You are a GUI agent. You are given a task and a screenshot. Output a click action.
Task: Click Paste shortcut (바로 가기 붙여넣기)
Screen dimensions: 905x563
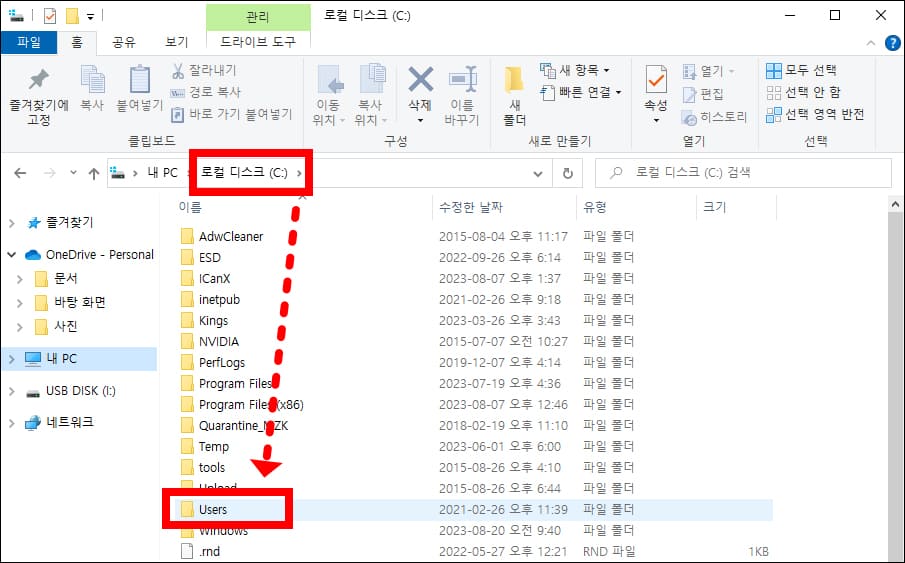(x=231, y=114)
